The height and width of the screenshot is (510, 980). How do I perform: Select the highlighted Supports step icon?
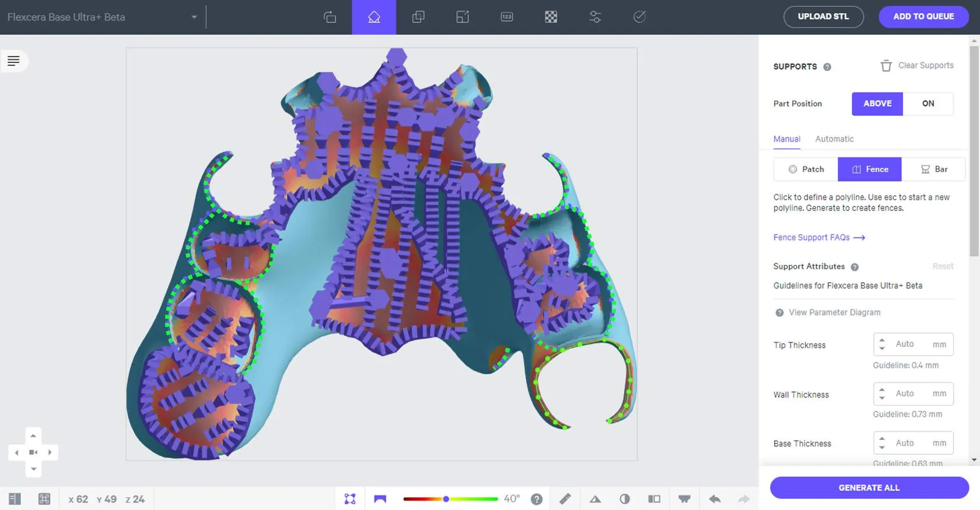[x=374, y=17]
